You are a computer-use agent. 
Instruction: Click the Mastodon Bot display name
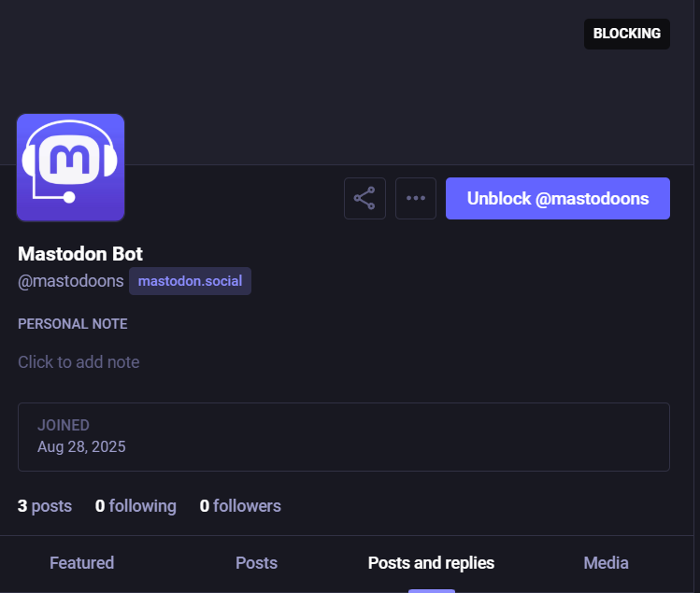(x=80, y=254)
